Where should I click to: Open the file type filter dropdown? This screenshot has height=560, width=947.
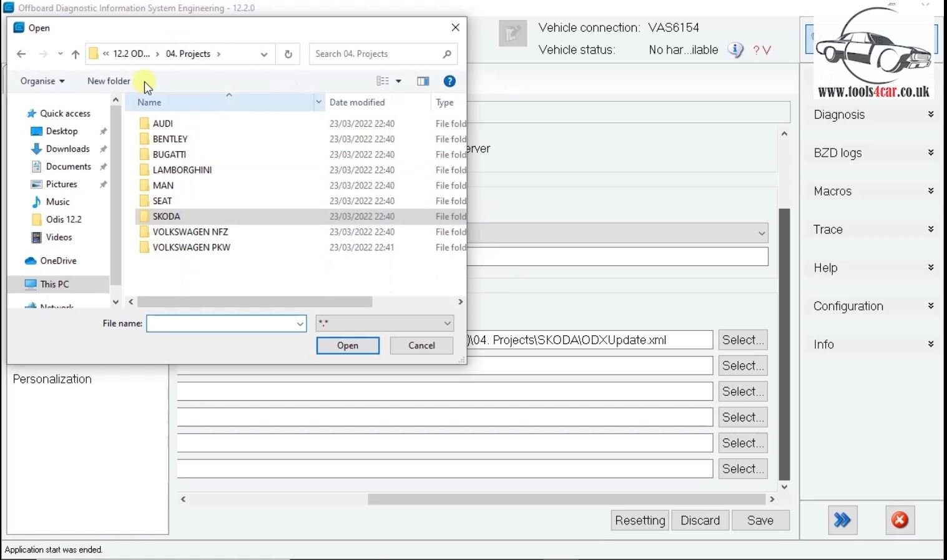pyautogui.click(x=384, y=323)
